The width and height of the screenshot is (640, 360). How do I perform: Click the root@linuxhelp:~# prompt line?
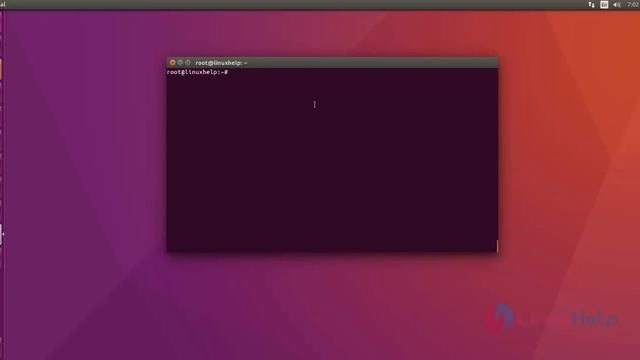[197, 72]
